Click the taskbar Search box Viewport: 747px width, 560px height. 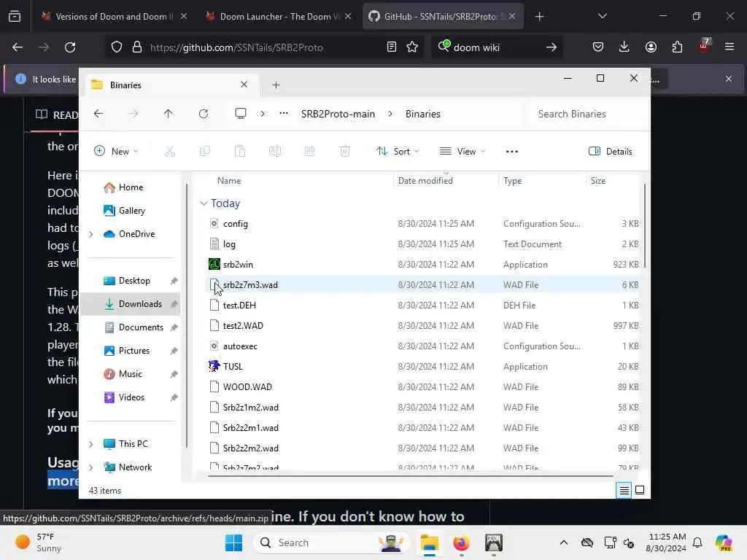(x=332, y=542)
